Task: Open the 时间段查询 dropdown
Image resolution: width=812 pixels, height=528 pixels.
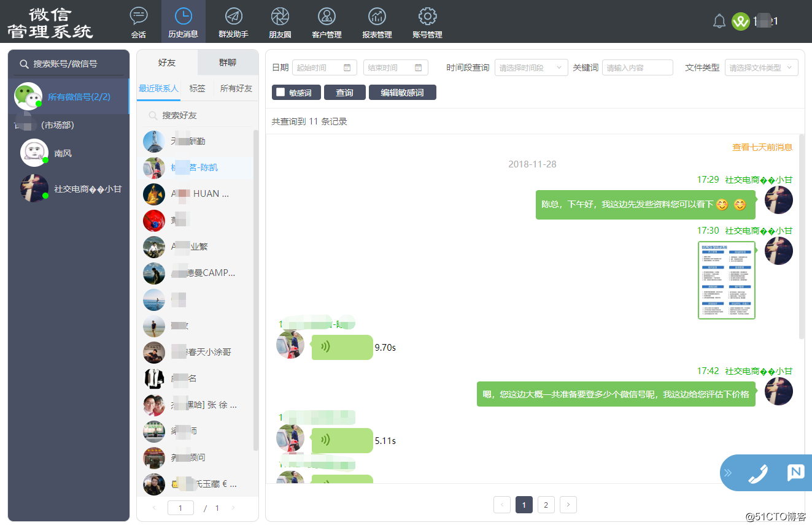Action: click(x=532, y=67)
